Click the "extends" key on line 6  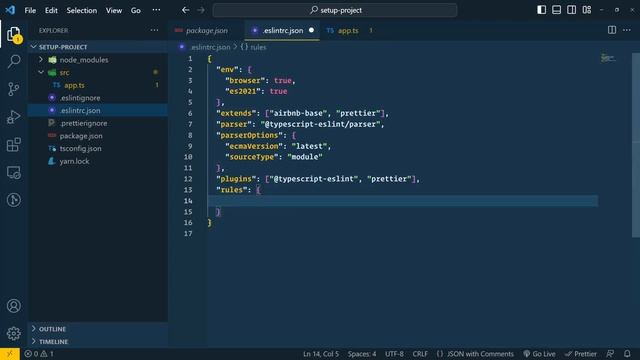coord(236,113)
